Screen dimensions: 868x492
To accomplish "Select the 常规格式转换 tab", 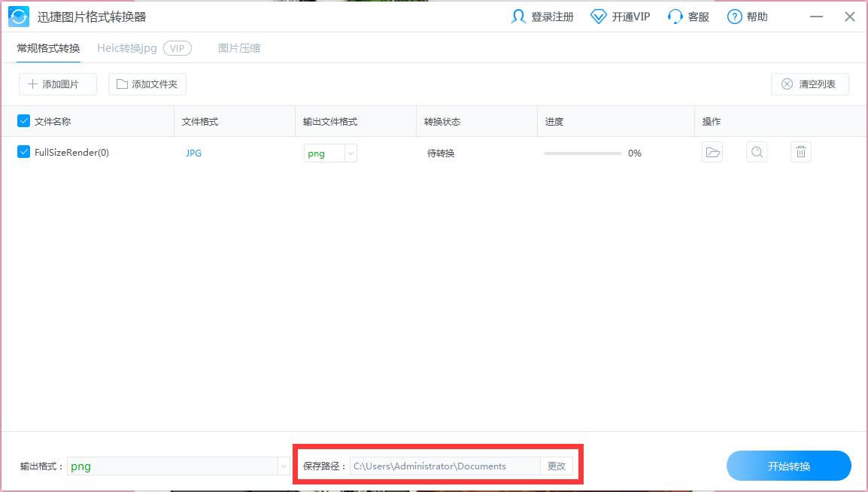I will [48, 48].
